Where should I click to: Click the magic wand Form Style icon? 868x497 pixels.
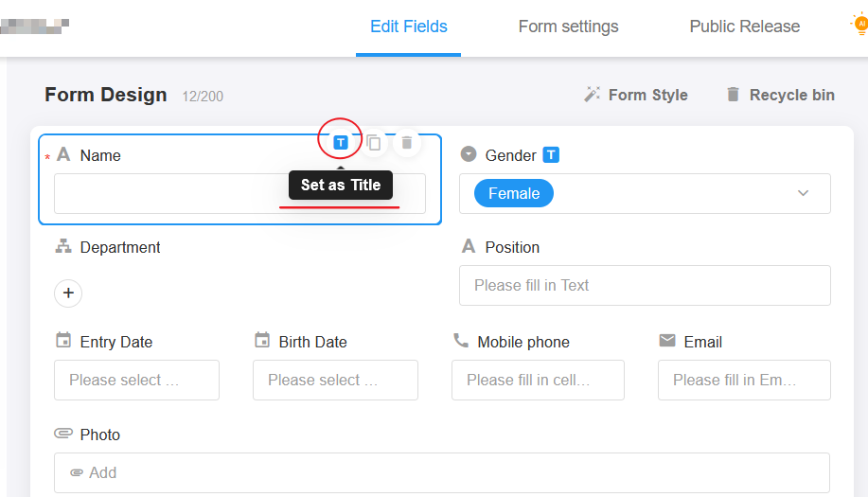coord(592,95)
